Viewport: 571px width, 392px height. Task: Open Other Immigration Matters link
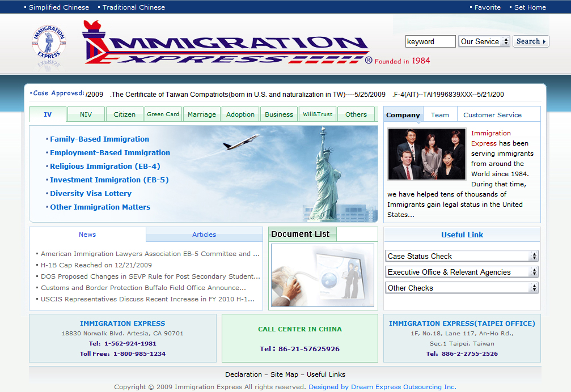pos(100,207)
